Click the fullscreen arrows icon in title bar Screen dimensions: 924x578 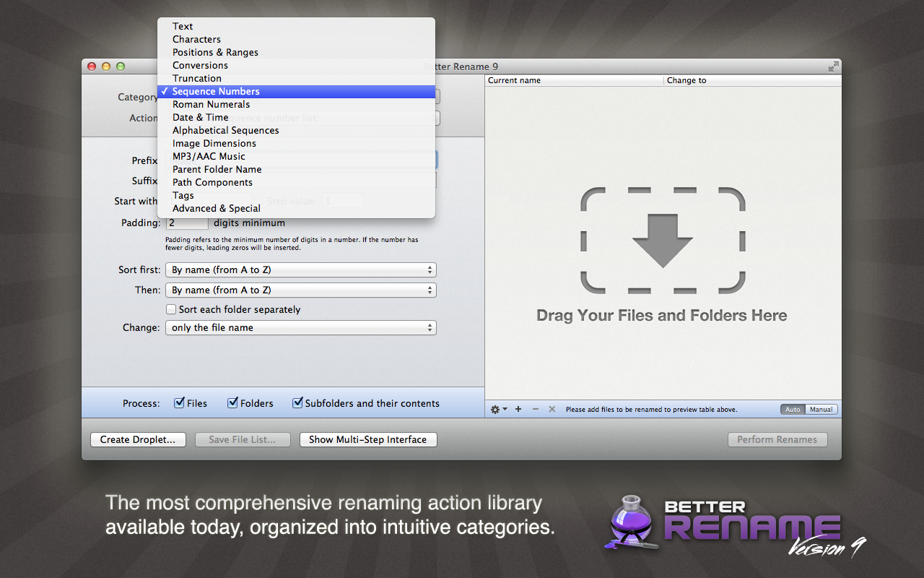coord(833,66)
